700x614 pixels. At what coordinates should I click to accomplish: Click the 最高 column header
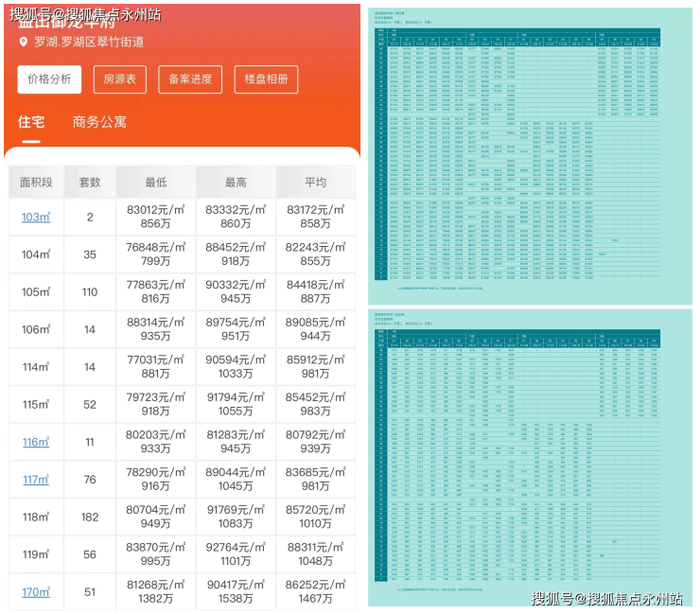[236, 183]
